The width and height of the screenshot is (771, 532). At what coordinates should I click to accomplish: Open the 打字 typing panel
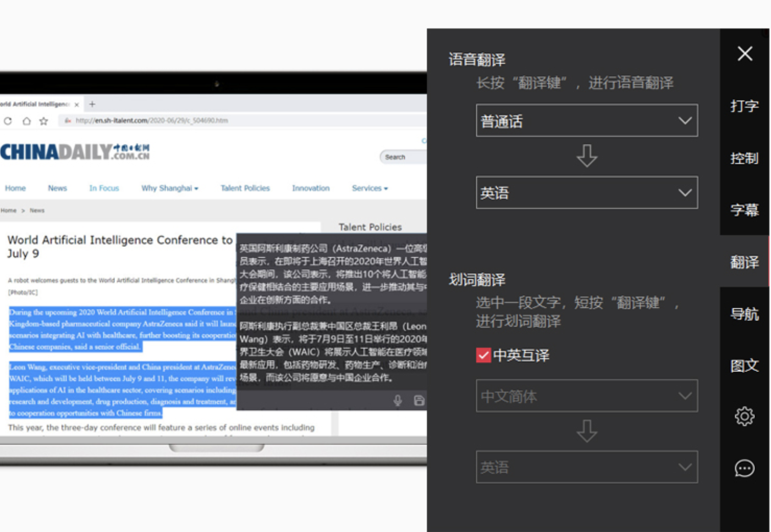pyautogui.click(x=745, y=107)
